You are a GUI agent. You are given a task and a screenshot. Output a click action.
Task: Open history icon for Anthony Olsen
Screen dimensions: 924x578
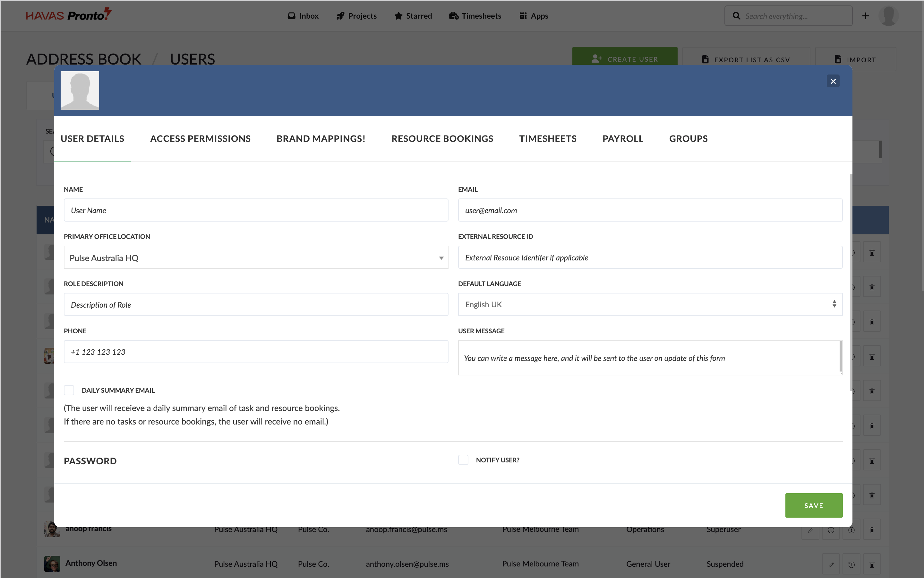click(851, 564)
